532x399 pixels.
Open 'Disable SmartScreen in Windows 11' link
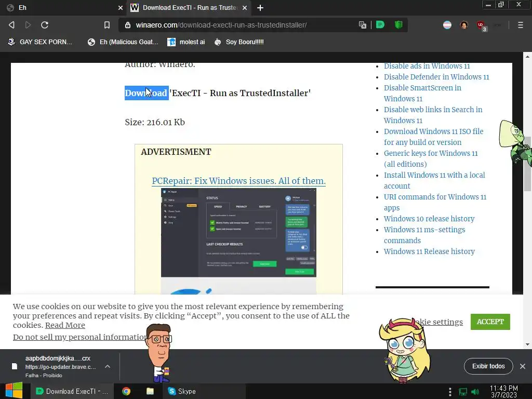click(422, 94)
